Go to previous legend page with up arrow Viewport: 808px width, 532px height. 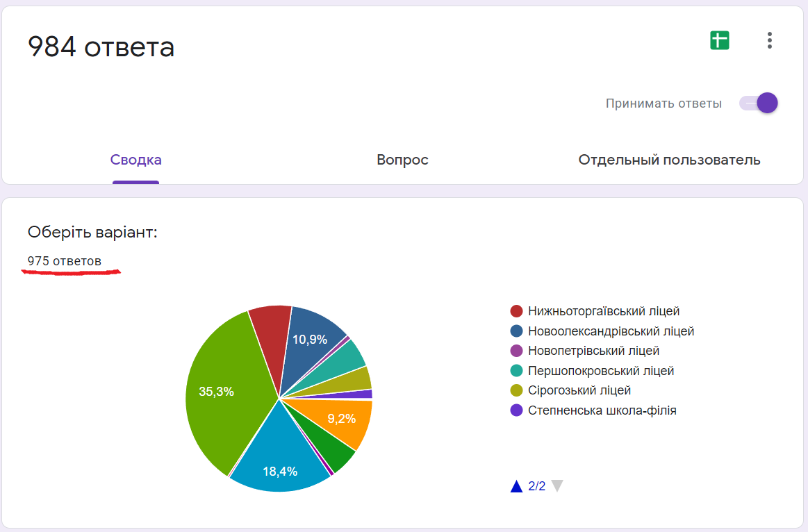(x=516, y=486)
